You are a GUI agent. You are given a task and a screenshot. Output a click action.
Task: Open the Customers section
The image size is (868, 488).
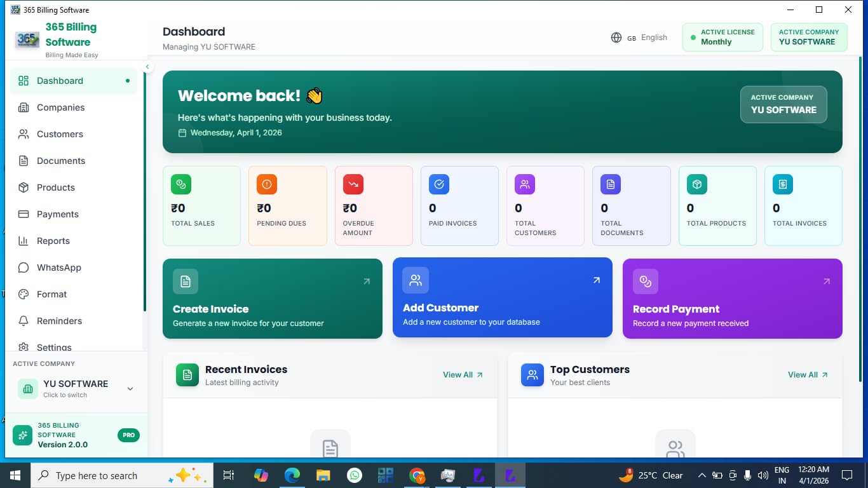(74, 134)
